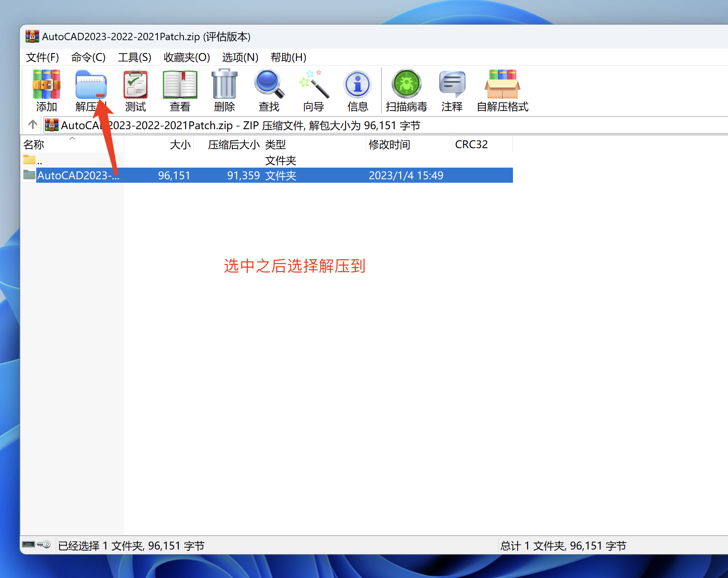This screenshot has width=728, height=578.
Task: Open the Tools (工具) menu
Action: click(135, 57)
